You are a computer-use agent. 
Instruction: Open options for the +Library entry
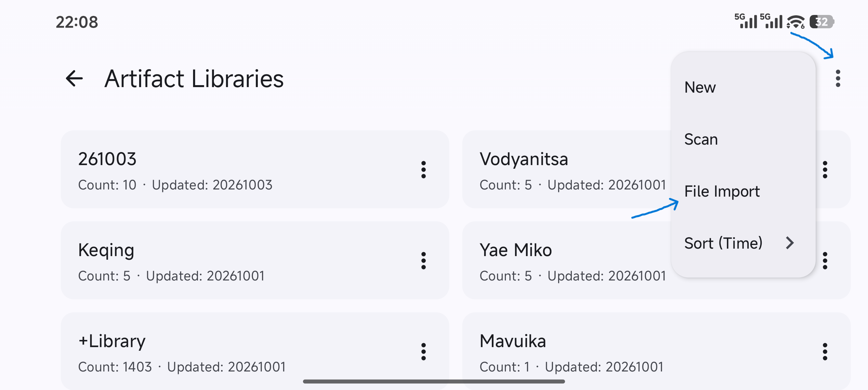[423, 351]
